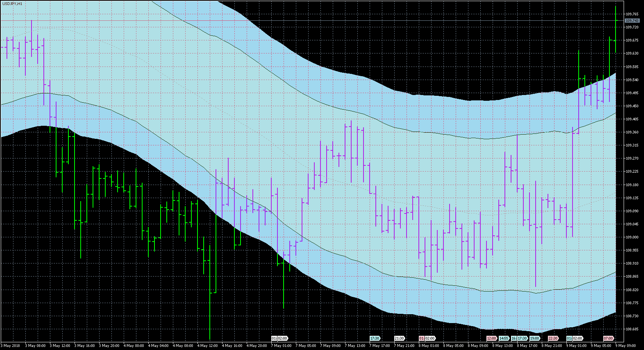Viewport: 644px width, 350px height.
Task: Choose the 108.730 price value
Action: coord(632,316)
